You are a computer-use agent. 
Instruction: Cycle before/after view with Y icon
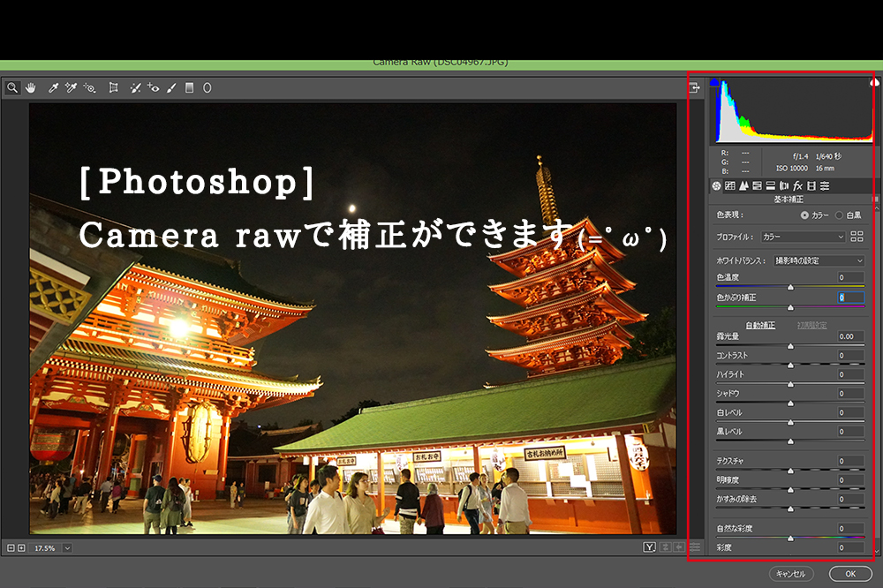click(x=649, y=547)
